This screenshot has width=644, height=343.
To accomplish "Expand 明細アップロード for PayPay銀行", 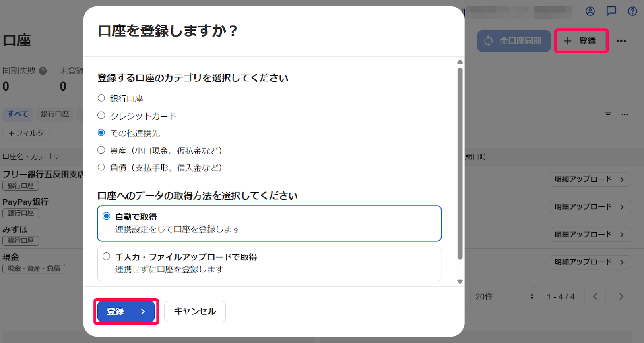I will point(590,207).
